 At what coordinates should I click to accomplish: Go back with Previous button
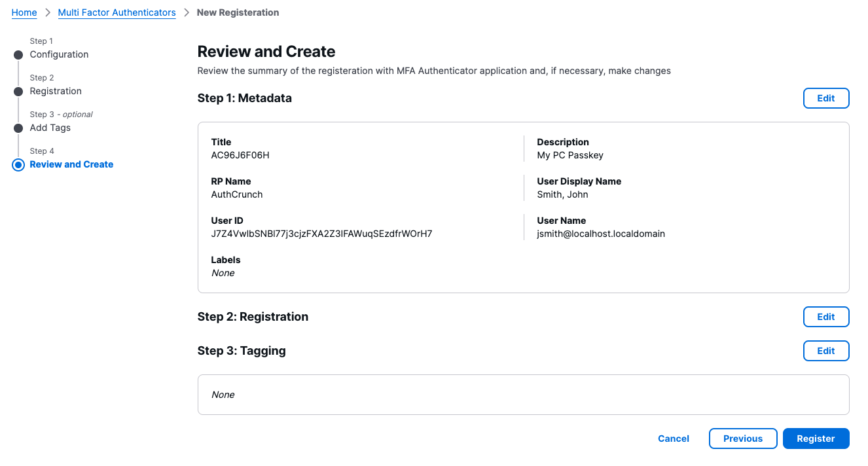[742, 439]
